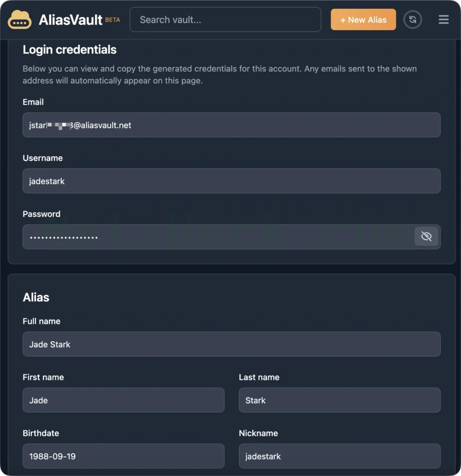Focus the Search vault field
Viewport: 461px width, 476px height.
pos(225,20)
